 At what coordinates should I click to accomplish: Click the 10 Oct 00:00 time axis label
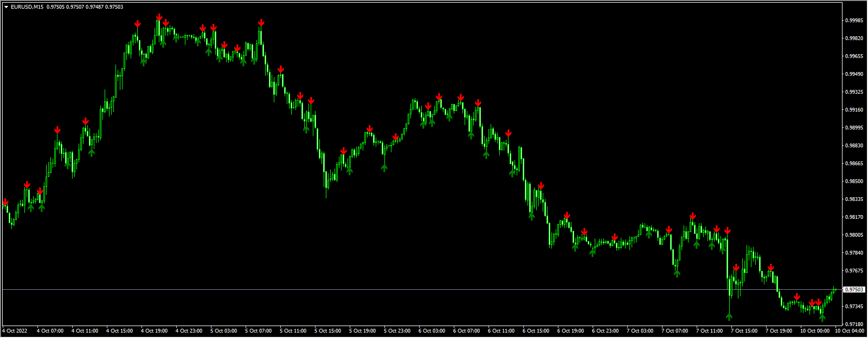[815, 331]
